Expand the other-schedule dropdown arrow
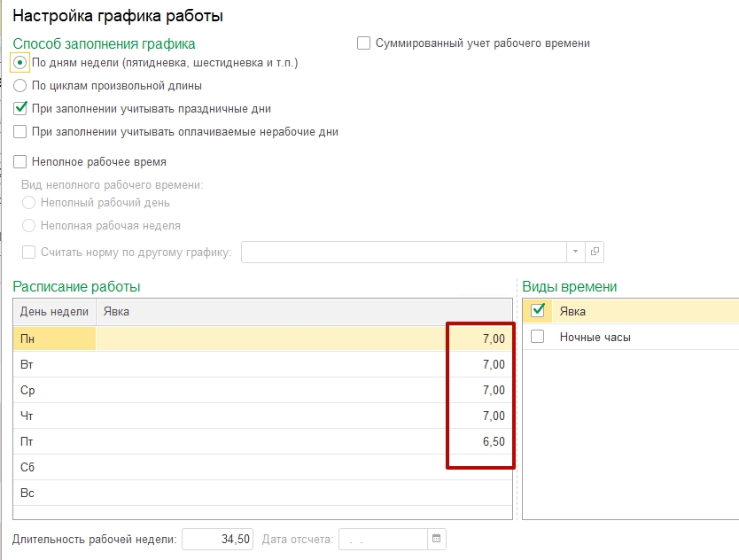739x560 pixels. tap(576, 253)
